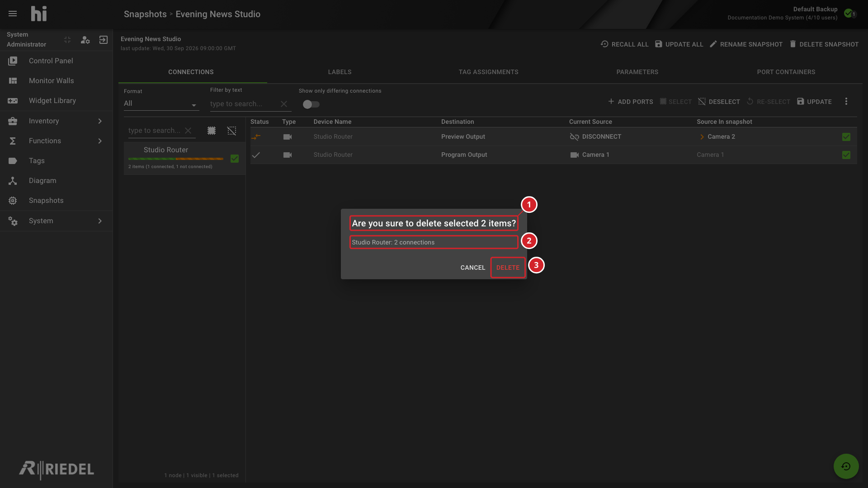The image size is (868, 488).
Task: Click UPDATE ALL save icon
Action: click(x=659, y=44)
